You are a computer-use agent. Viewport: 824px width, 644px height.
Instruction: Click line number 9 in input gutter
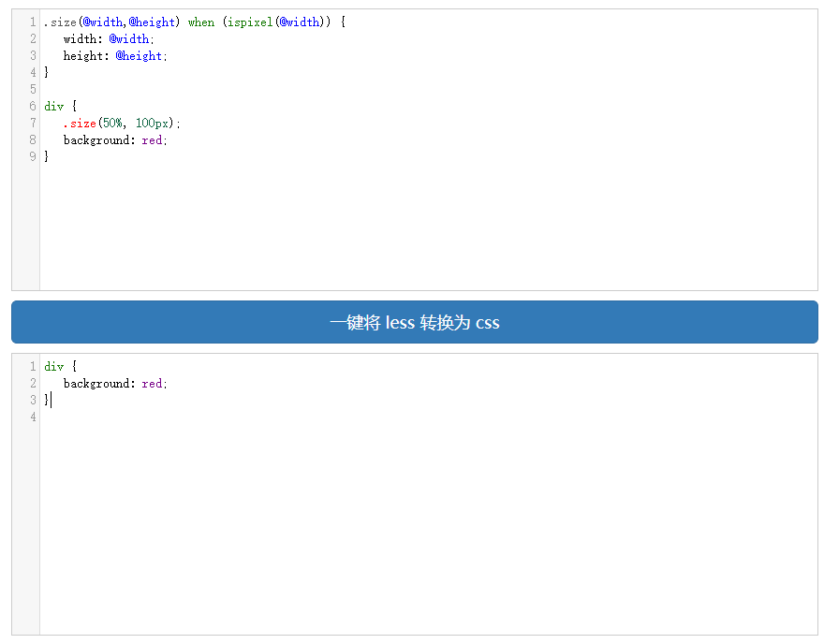(33, 156)
